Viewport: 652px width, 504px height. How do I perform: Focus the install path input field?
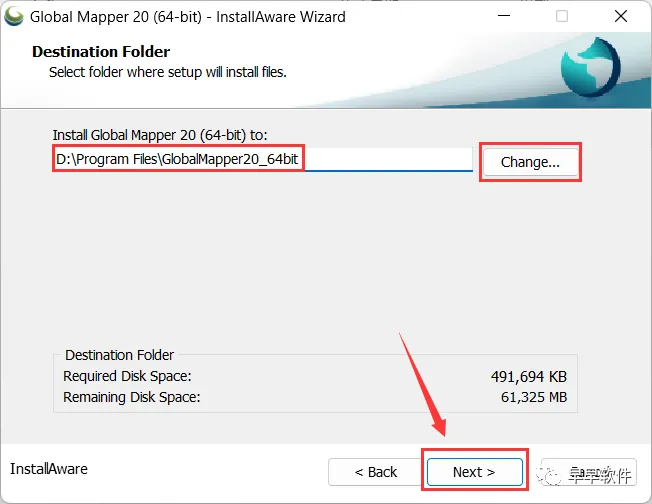(x=263, y=159)
